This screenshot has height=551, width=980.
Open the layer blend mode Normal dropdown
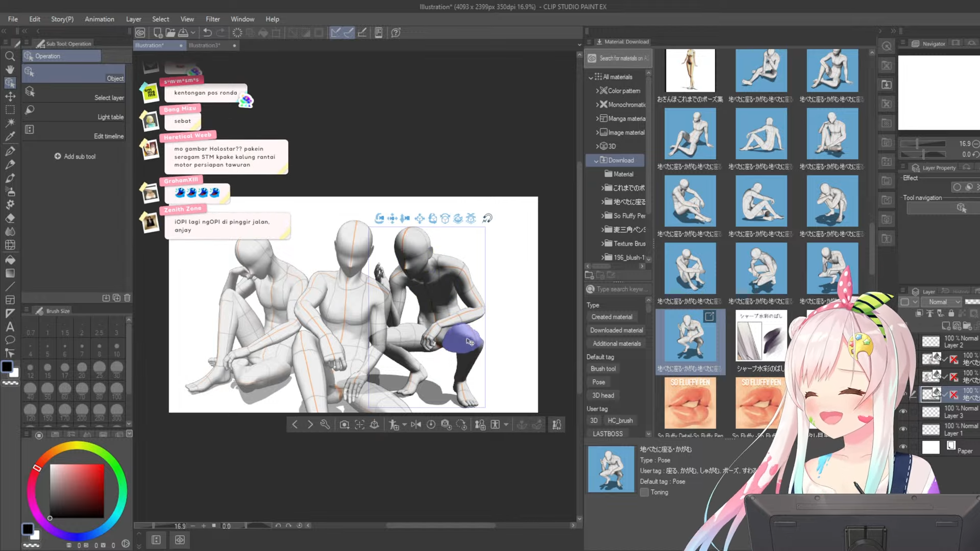coord(941,302)
